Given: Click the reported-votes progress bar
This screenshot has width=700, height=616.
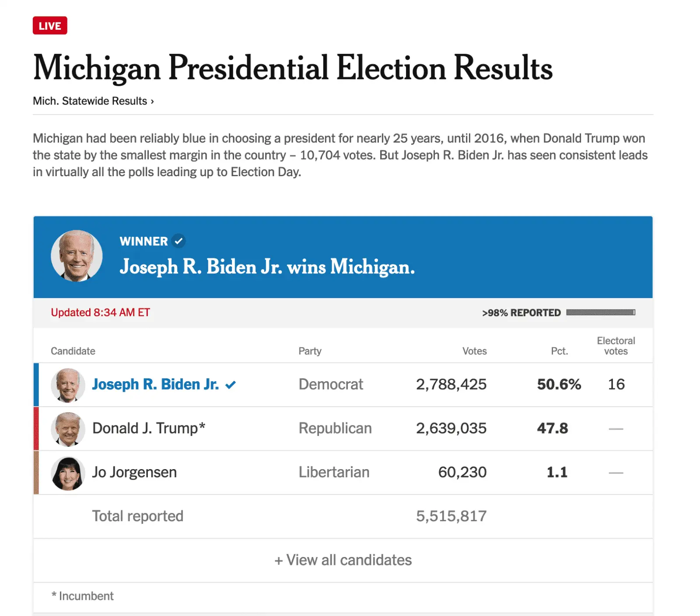Looking at the screenshot, I should pos(601,312).
